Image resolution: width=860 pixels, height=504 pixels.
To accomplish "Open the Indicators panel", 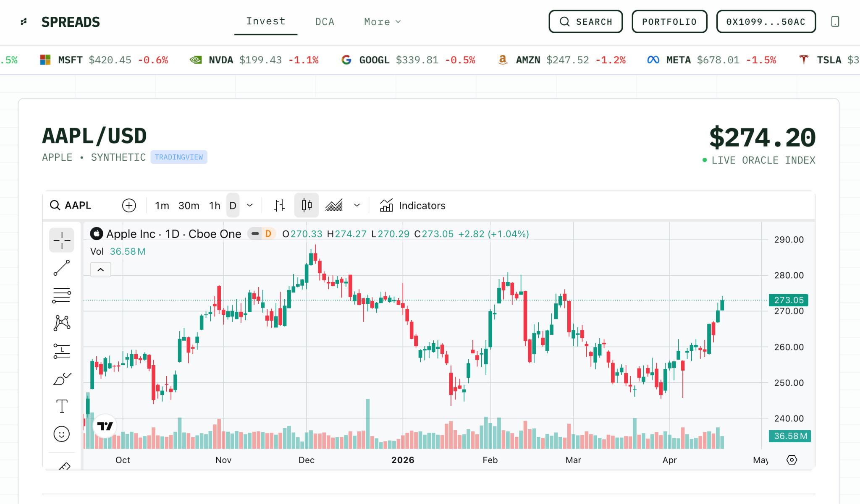I will click(x=412, y=205).
